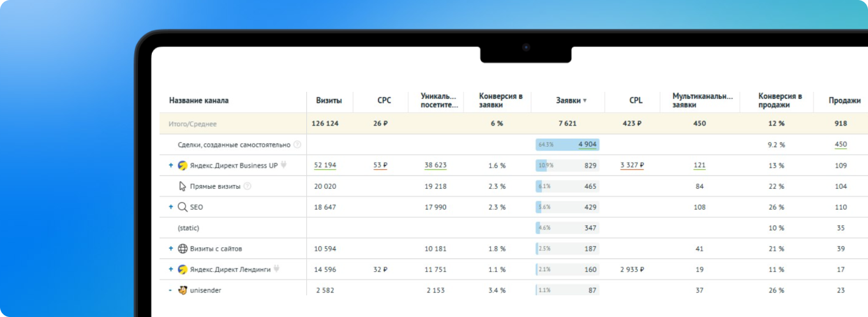
Task: Click the plug icon beside Яндекс.Директ Лендинги
Action: click(x=276, y=269)
